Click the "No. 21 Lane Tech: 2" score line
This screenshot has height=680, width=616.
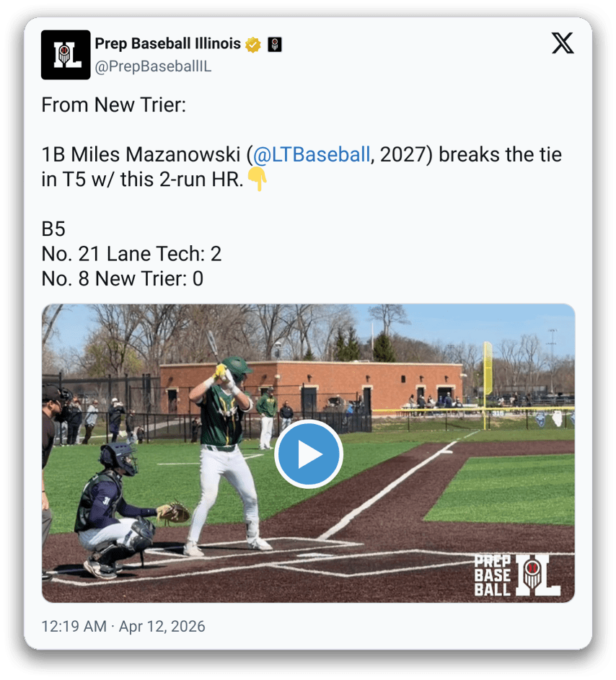click(131, 254)
